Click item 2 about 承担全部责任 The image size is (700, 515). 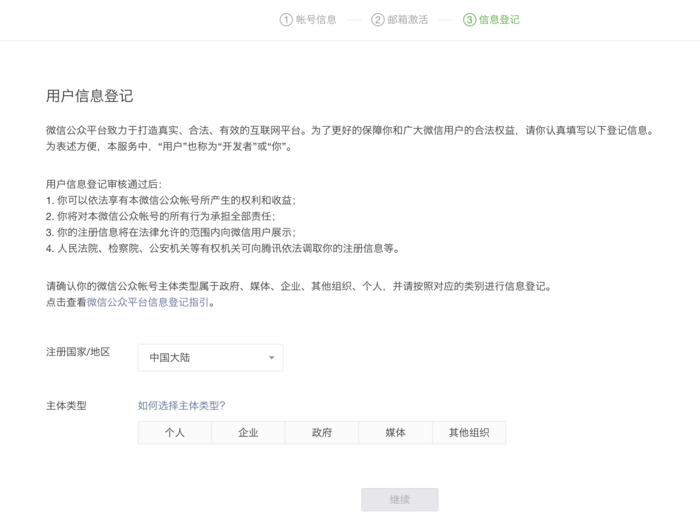(x=161, y=216)
